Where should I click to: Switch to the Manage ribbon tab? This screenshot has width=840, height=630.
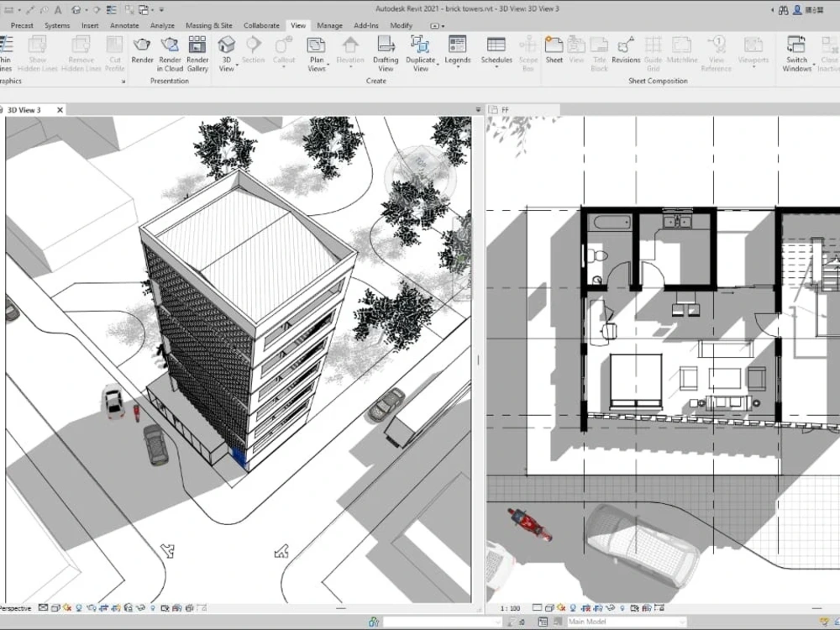click(x=329, y=25)
